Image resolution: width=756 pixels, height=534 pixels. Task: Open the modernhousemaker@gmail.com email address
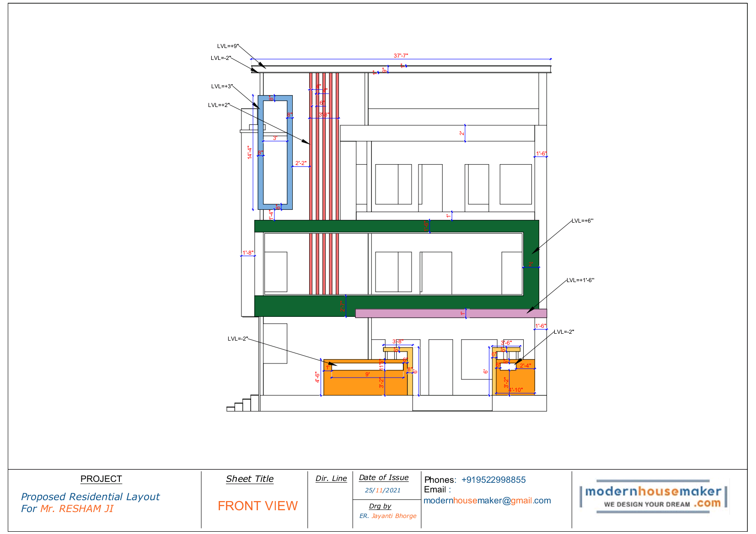tap(487, 501)
